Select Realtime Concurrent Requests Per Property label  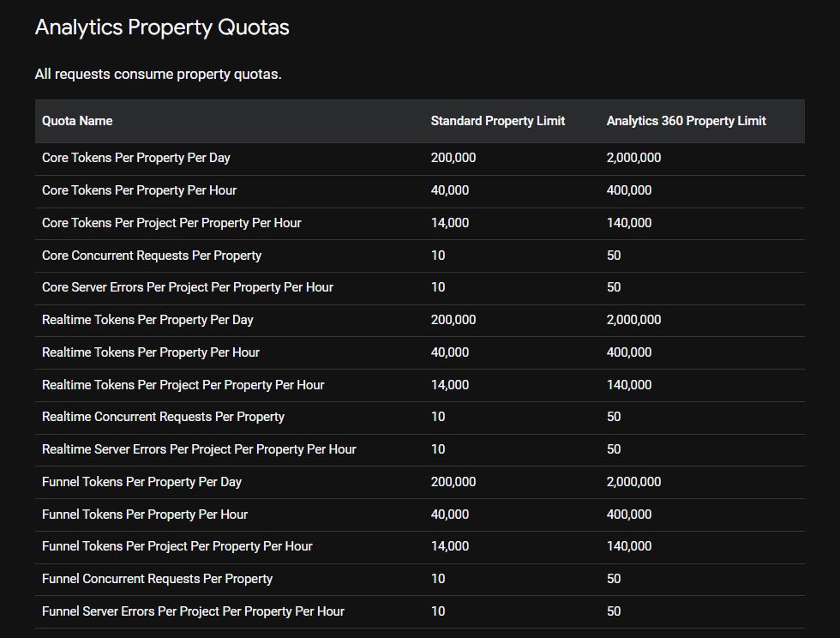click(x=163, y=417)
